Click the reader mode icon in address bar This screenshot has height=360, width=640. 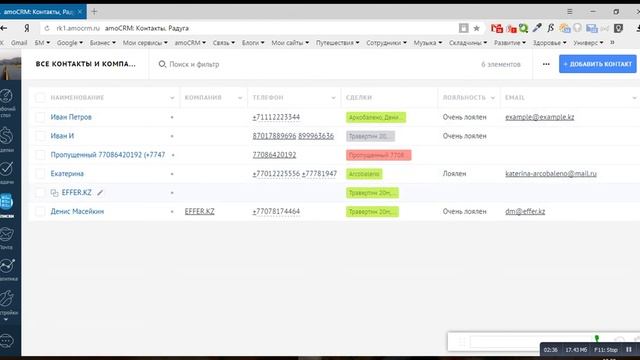coord(463,28)
